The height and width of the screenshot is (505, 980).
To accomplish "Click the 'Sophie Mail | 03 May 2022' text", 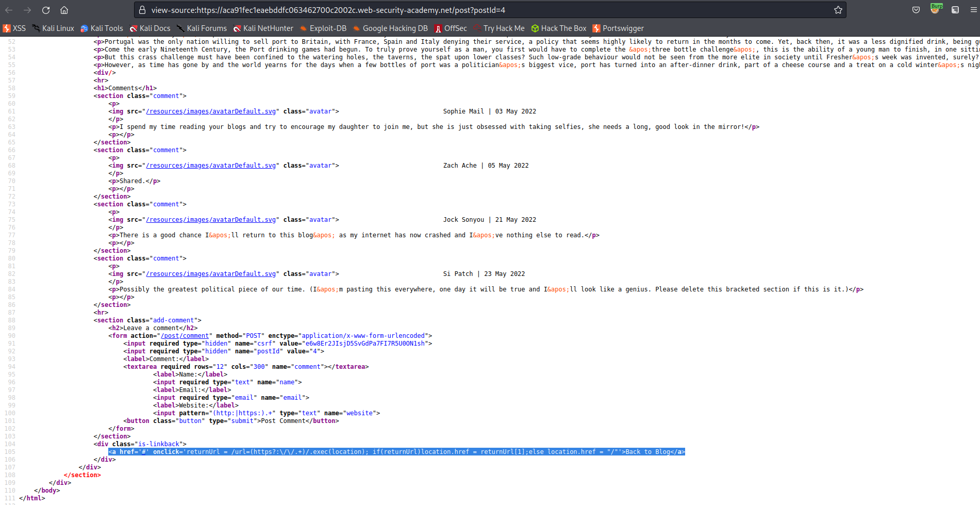I will point(490,111).
